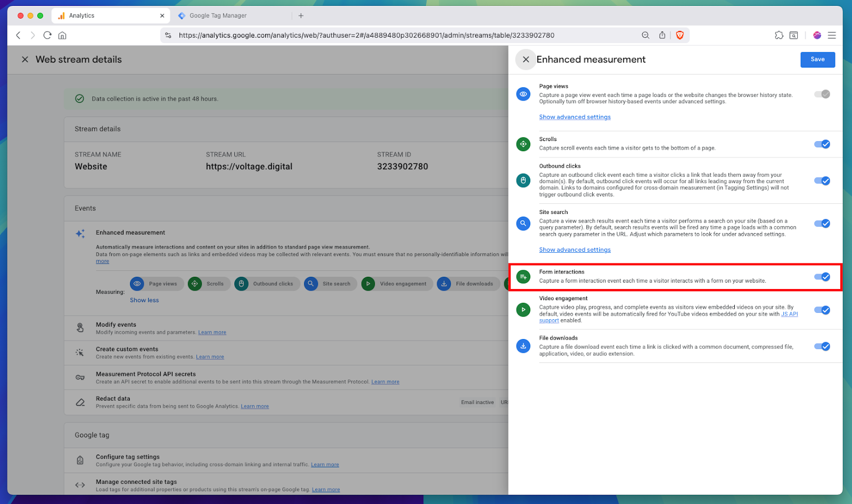Click Manage connected site tags icon
The image size is (852, 504).
tap(80, 485)
